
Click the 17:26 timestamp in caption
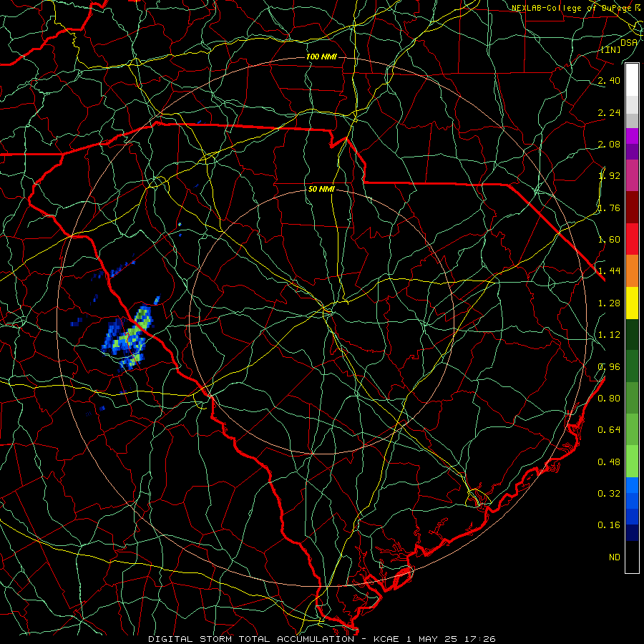480,639
